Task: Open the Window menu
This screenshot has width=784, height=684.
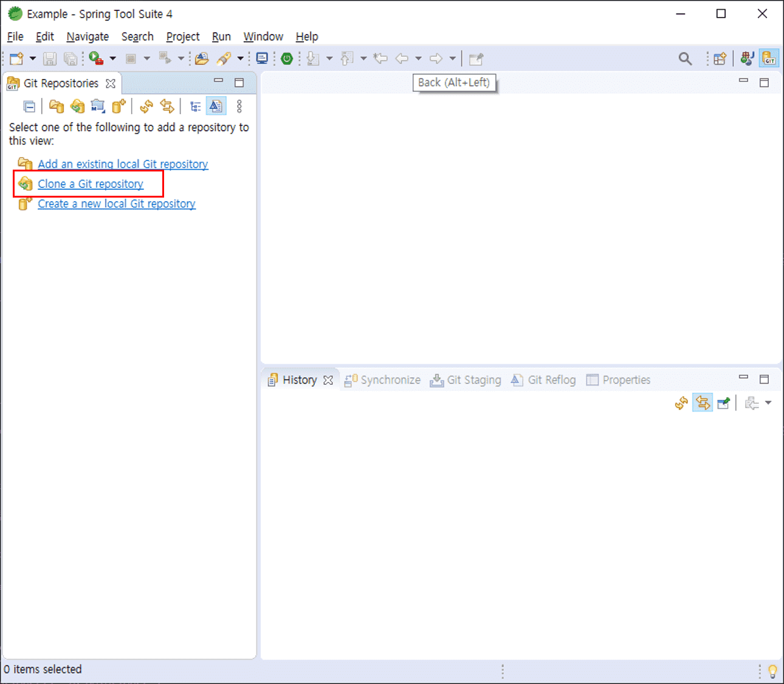Action: 263,36
